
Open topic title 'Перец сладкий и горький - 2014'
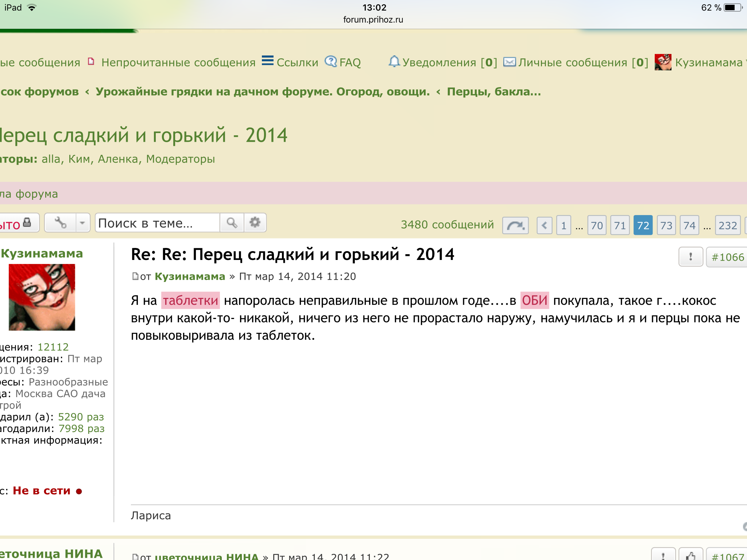pos(144,135)
